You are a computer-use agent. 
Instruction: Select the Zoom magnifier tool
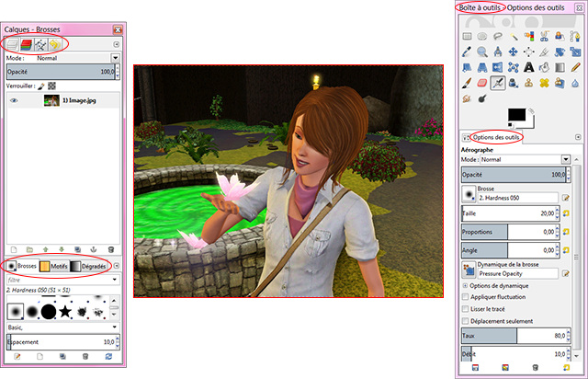tap(482, 52)
